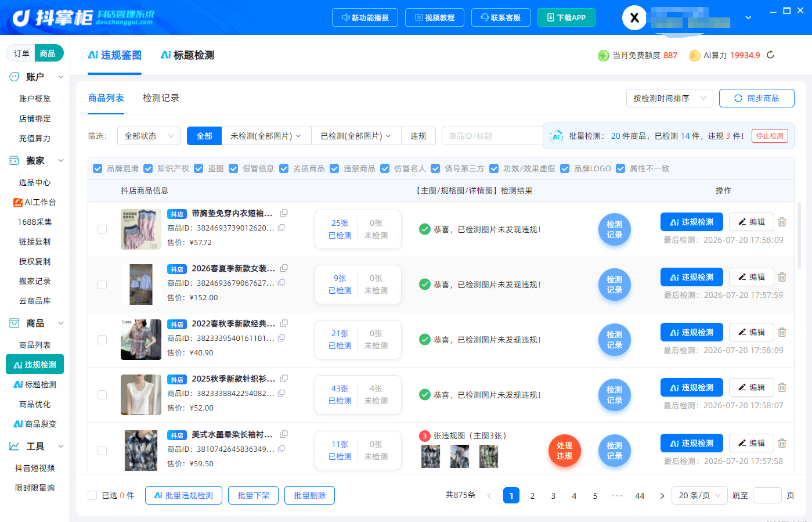Screen dimensions: 812x522
Task: Delete first product using its trash icon
Action: [x=782, y=222]
